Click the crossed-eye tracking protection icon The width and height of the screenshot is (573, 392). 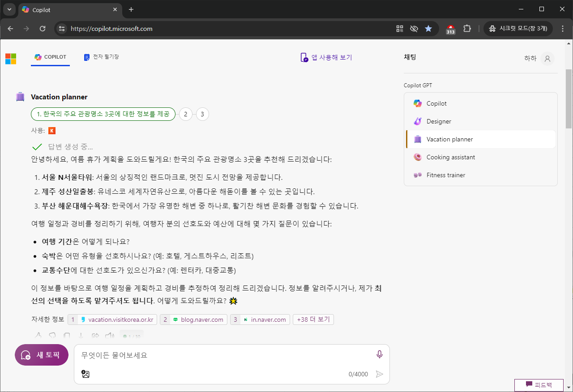point(414,29)
